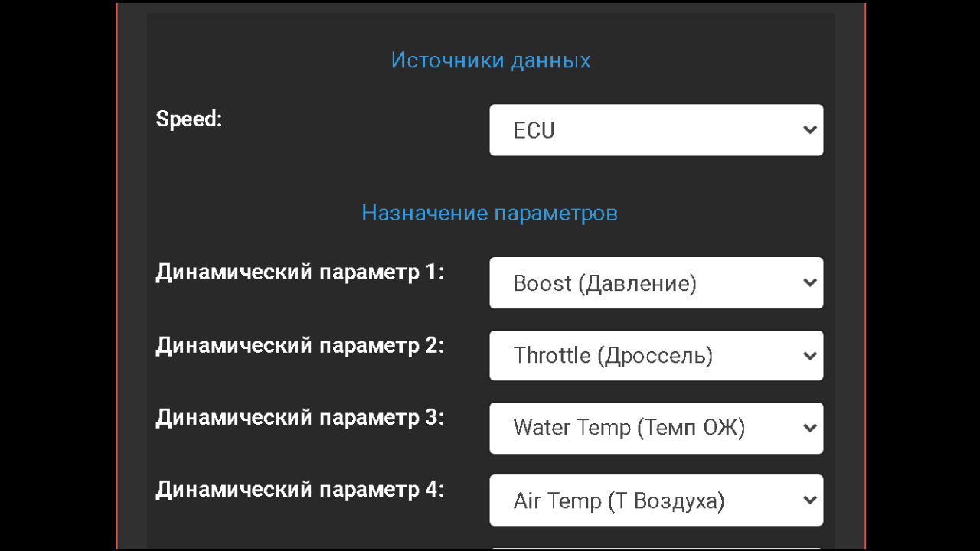980x551 pixels.
Task: Click the Динамический параметр 1 label
Action: click(x=300, y=273)
